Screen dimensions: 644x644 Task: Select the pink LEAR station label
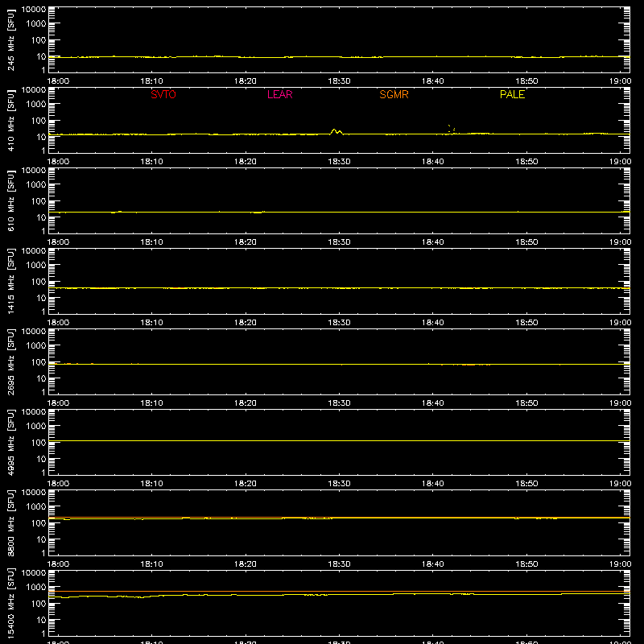(x=279, y=94)
